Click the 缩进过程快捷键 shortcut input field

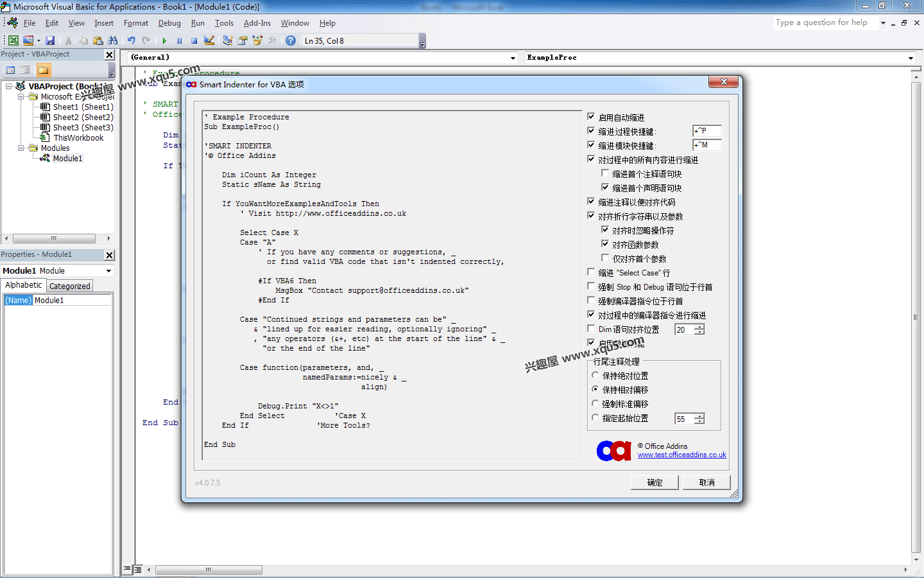[707, 130]
